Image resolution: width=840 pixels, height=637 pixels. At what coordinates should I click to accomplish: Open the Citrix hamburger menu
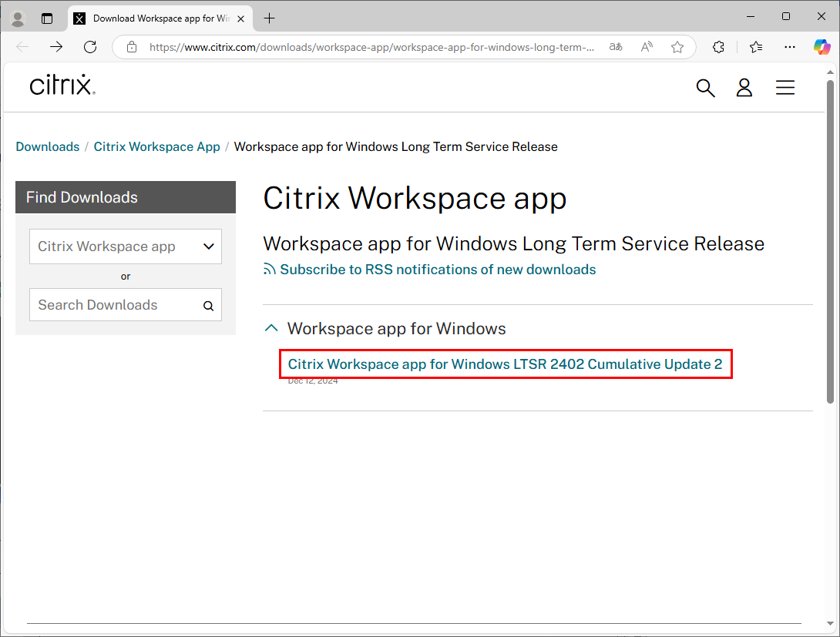click(x=785, y=88)
